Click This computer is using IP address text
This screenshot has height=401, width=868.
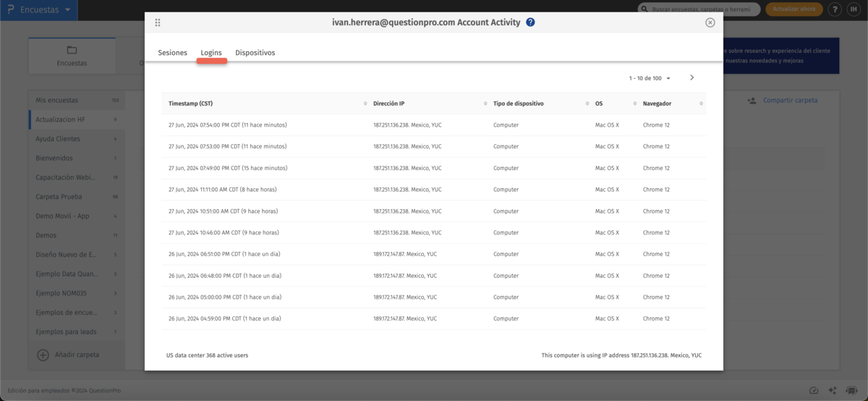tap(621, 355)
